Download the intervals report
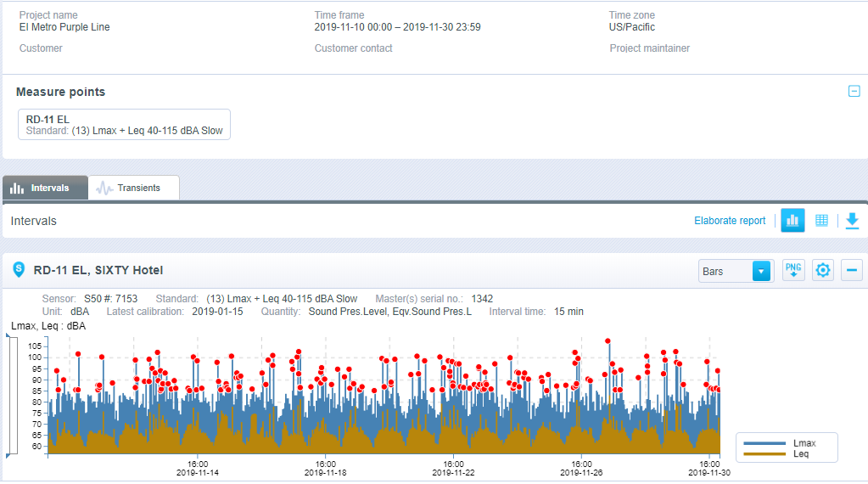This screenshot has height=484, width=868. [852, 221]
